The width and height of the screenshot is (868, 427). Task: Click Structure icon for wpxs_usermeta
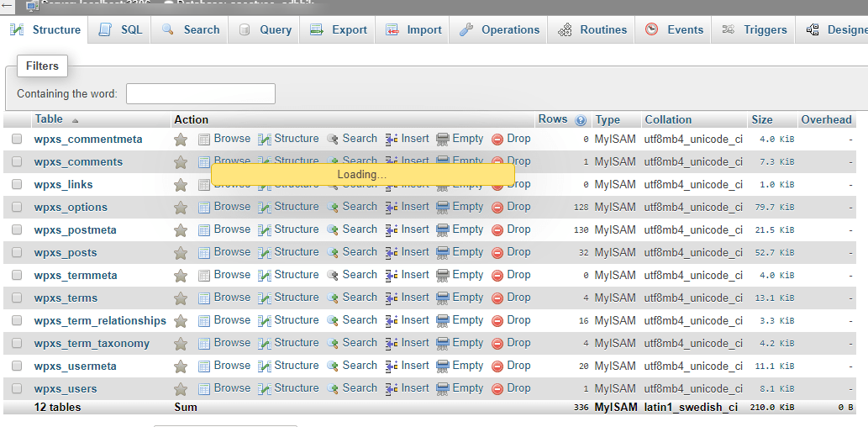point(265,366)
